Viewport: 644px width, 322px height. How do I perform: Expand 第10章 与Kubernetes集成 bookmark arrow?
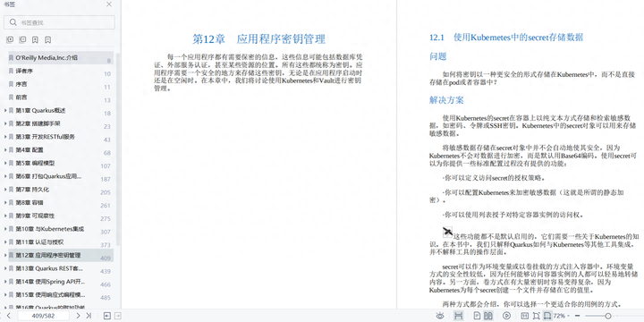pos(5,229)
